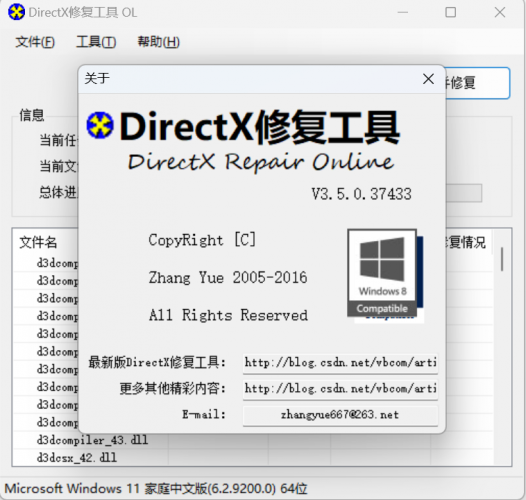The width and height of the screenshot is (526, 500).
Task: Close the 关于 dialog
Action: click(428, 79)
